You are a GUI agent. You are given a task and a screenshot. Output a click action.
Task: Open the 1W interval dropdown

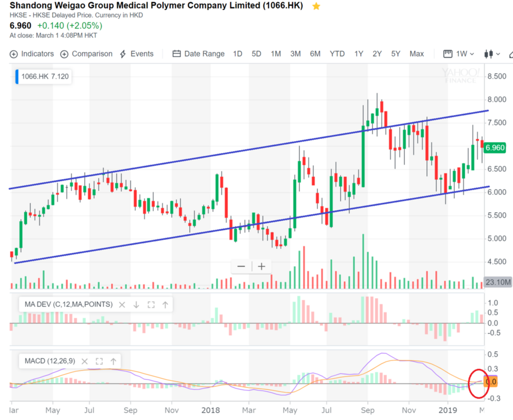[x=459, y=54]
